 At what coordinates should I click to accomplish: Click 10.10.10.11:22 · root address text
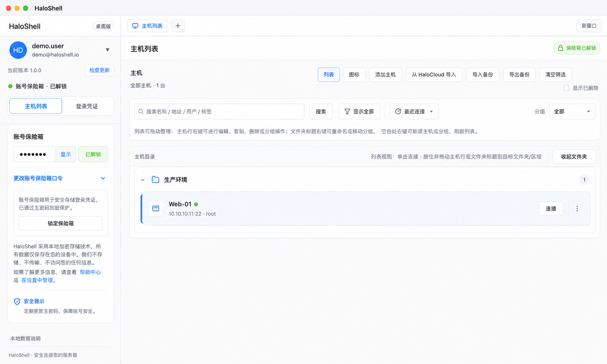coord(192,214)
